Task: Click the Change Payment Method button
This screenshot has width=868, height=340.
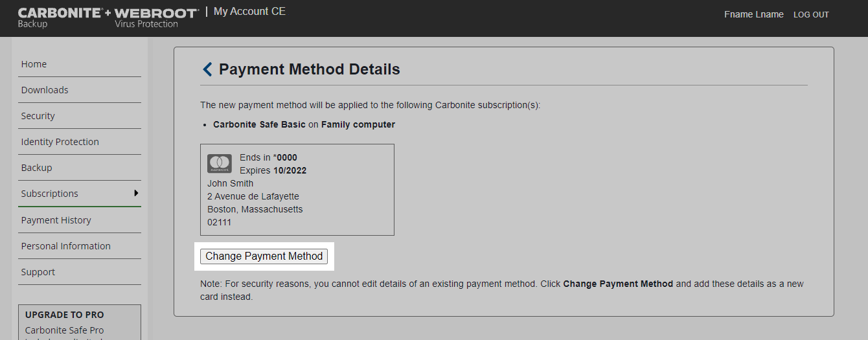Action: tap(264, 256)
